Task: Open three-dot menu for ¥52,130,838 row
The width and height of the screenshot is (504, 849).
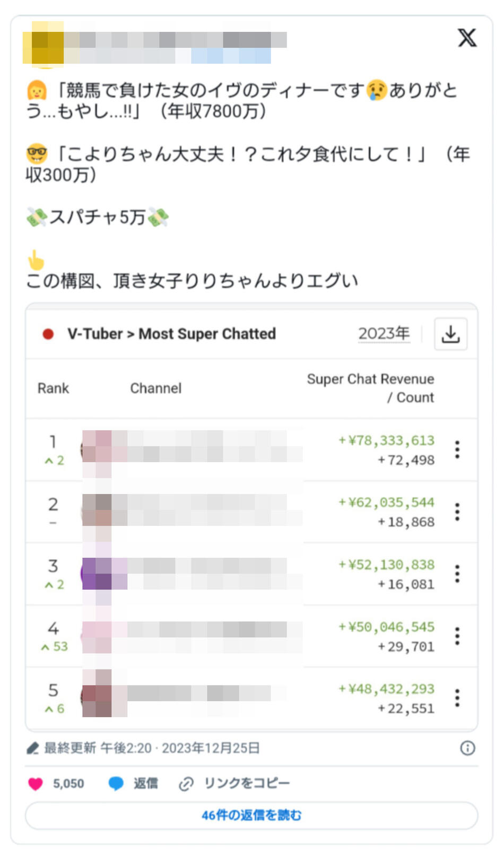Action: coord(457,574)
